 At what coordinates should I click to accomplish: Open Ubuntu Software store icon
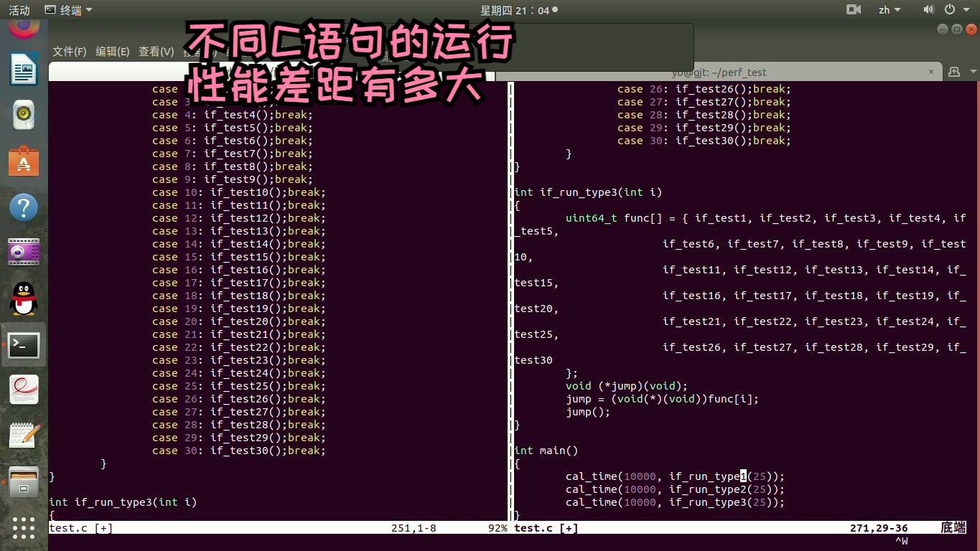click(24, 161)
